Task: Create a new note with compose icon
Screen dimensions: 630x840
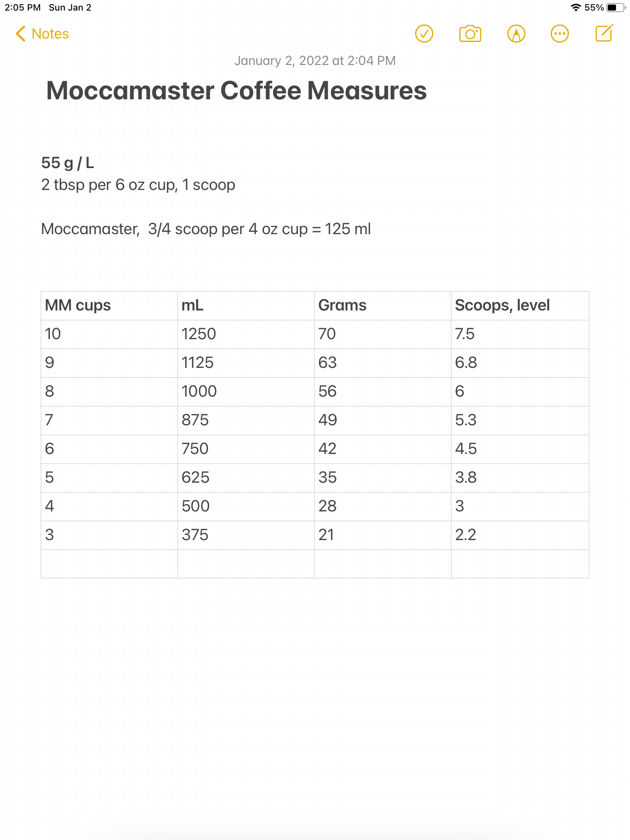Action: click(x=604, y=33)
